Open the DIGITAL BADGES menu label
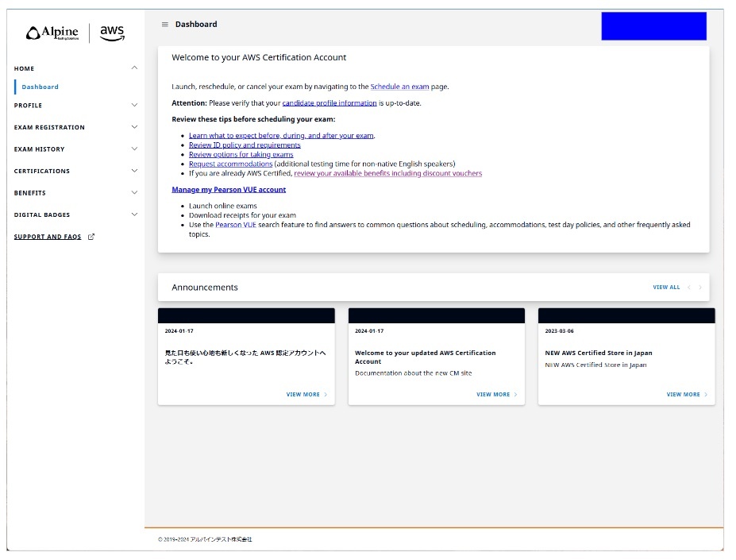736x560 pixels. tap(42, 214)
